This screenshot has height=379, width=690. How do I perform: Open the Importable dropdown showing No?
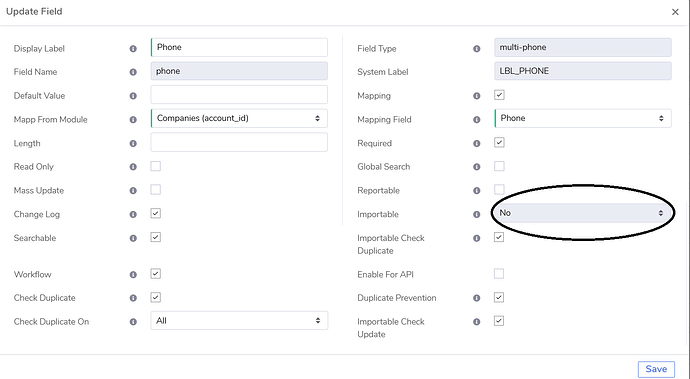pos(583,213)
